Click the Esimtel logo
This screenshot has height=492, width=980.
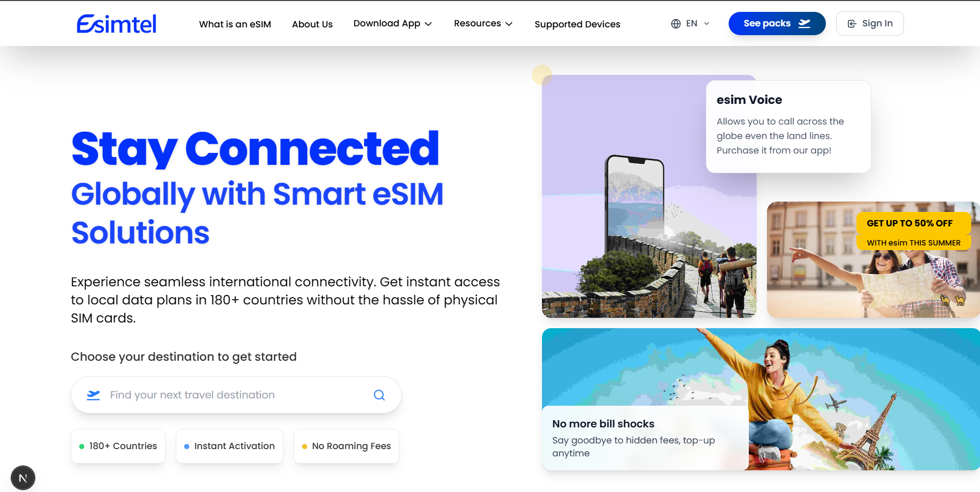[x=117, y=24]
